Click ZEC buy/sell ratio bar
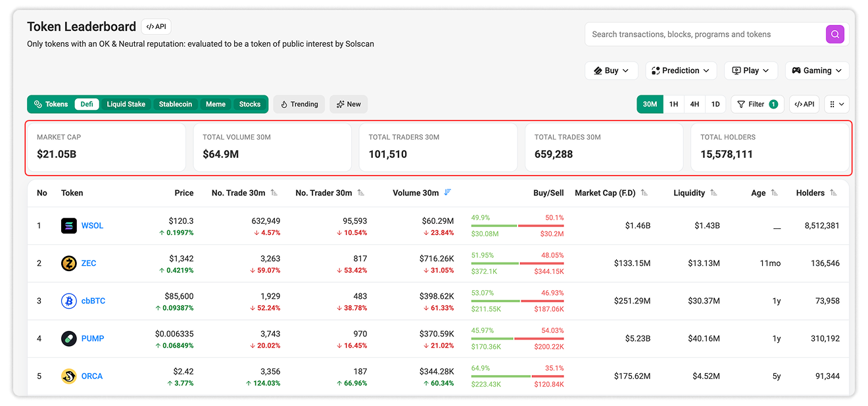 point(518,263)
